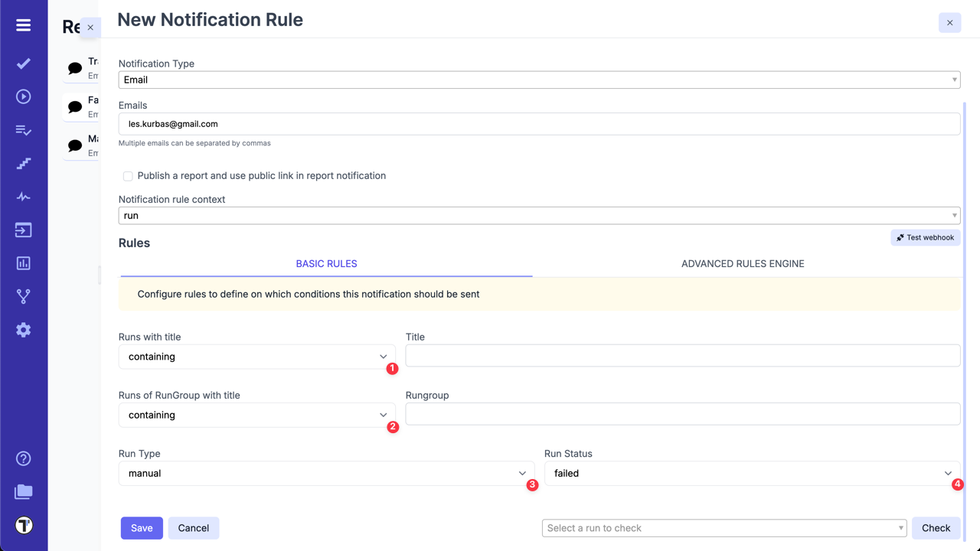Open the import panel icon in sidebar
Screen dimensions: 980x551
click(x=23, y=230)
